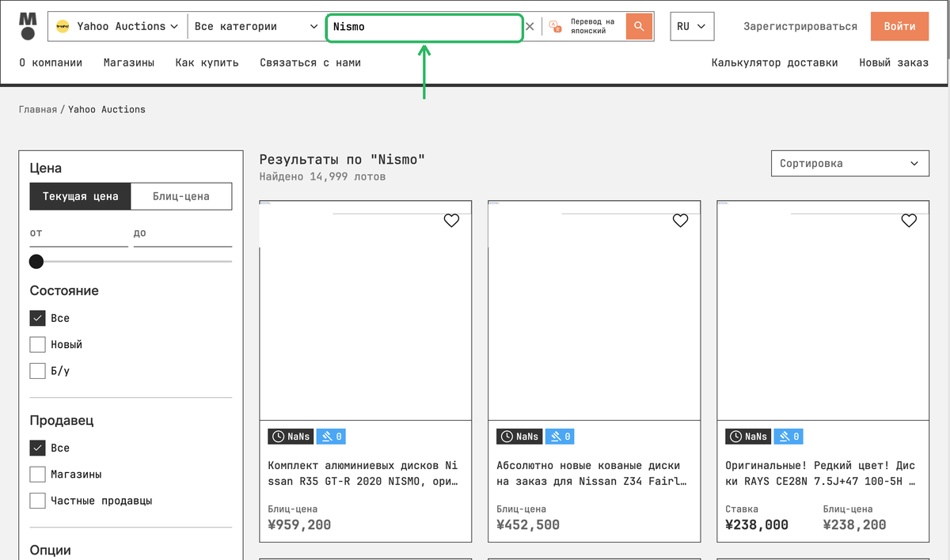The height and width of the screenshot is (560, 950).
Task: Click clock timer badge on R35 GT-R lot
Action: [291, 437]
